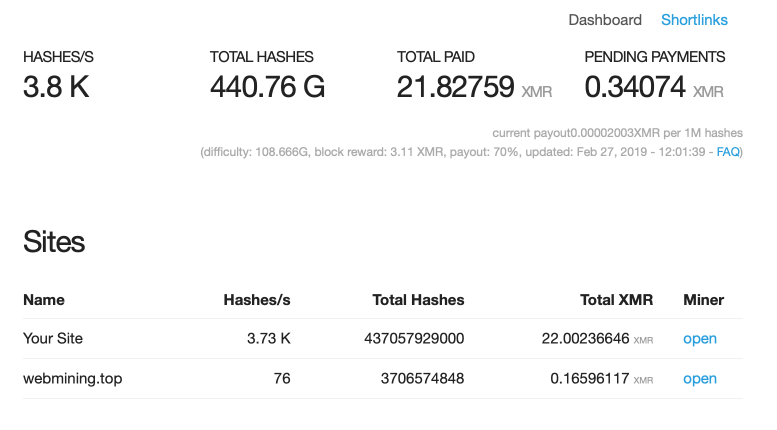Click the 3.8 K hashes/s value

pos(56,87)
